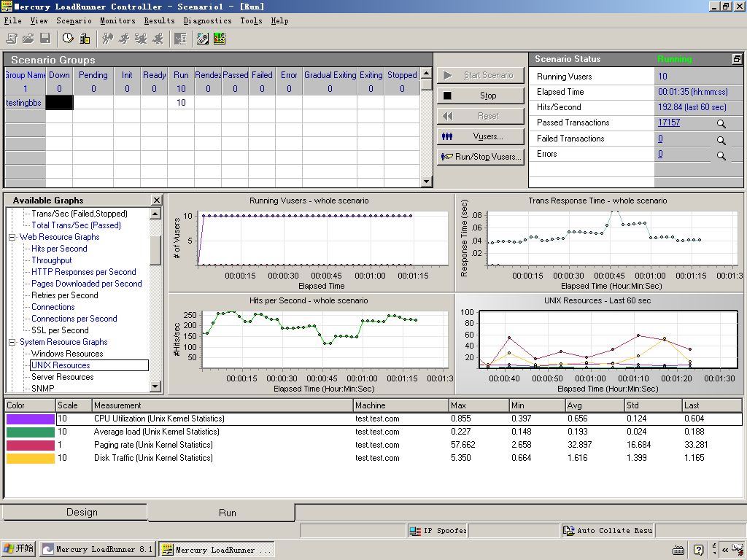Collapse the Web Resource Graphs tree node
Viewport: 747px width, 560px height.
pyautogui.click(x=12, y=237)
